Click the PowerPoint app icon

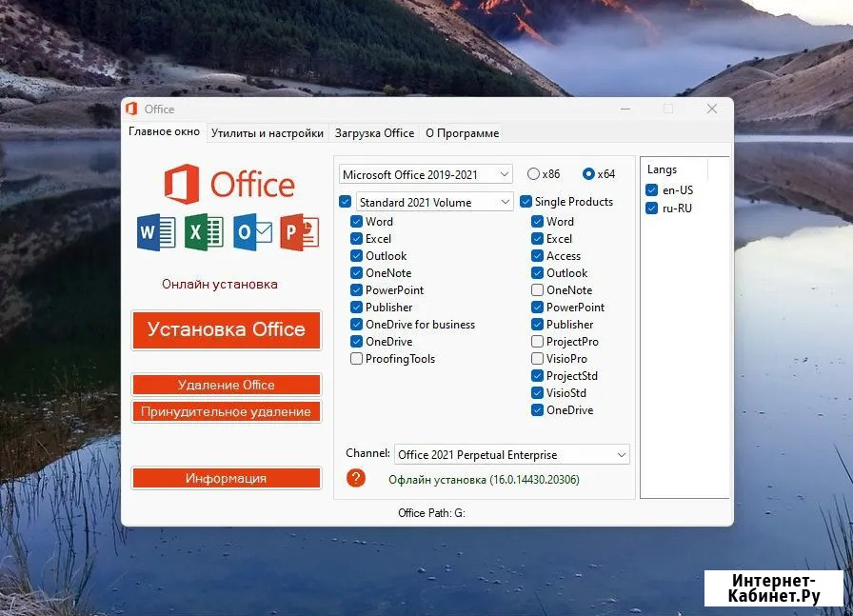300,232
